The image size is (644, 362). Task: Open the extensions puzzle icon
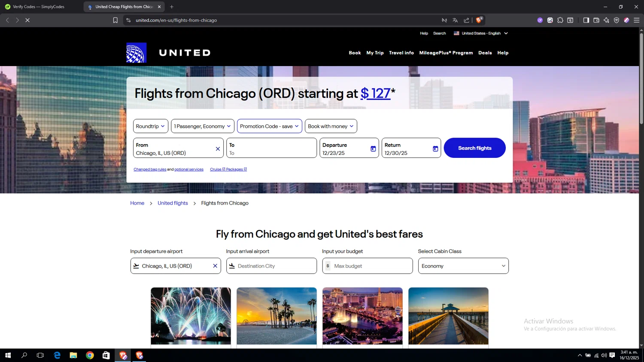click(x=560, y=20)
